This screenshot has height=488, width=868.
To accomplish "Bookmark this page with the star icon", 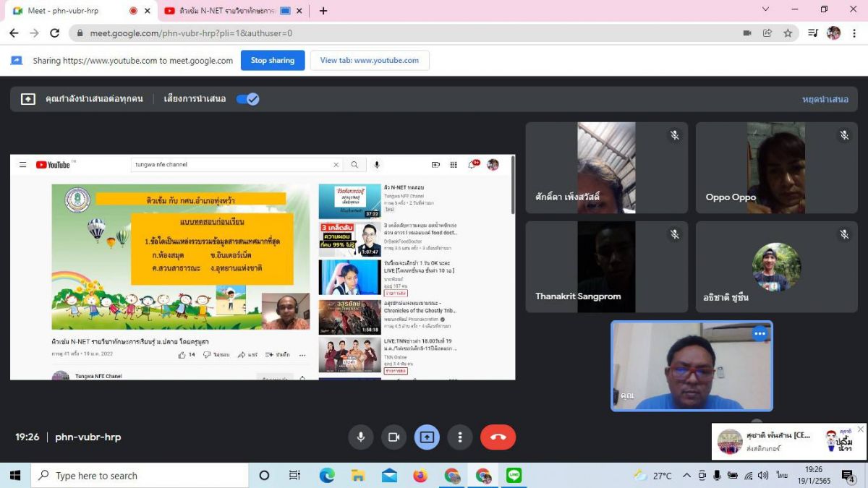I will click(788, 33).
